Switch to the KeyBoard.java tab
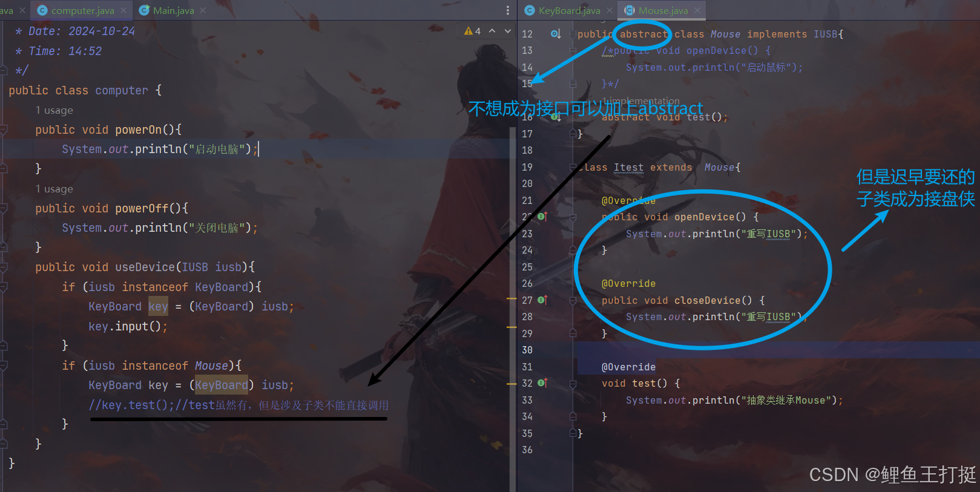The image size is (980, 492). [569, 10]
